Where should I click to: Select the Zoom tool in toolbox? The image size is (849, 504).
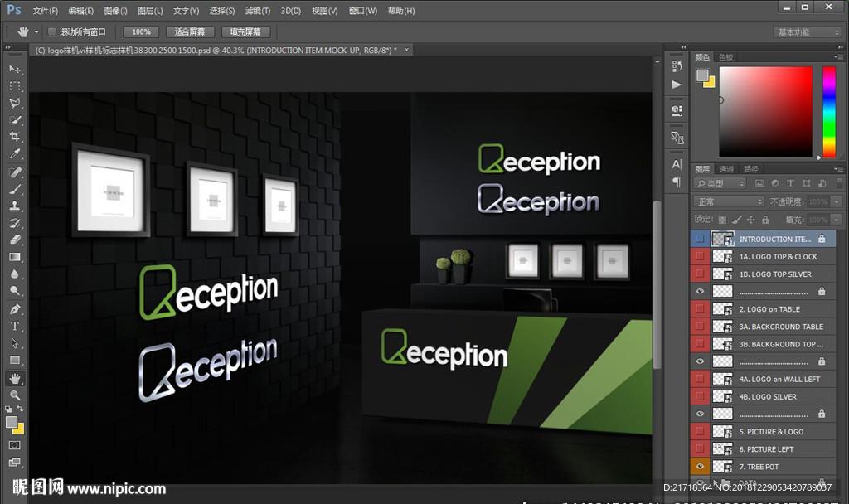click(x=15, y=395)
